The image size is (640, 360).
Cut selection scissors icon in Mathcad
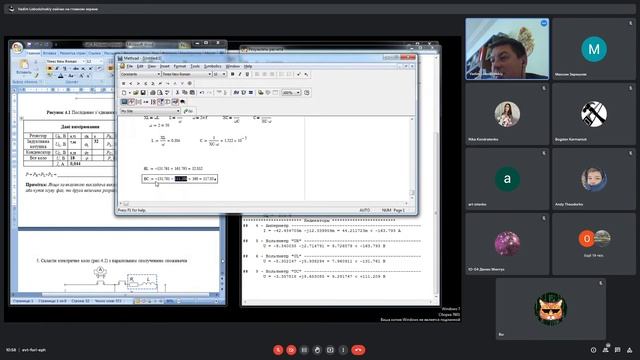click(178, 93)
